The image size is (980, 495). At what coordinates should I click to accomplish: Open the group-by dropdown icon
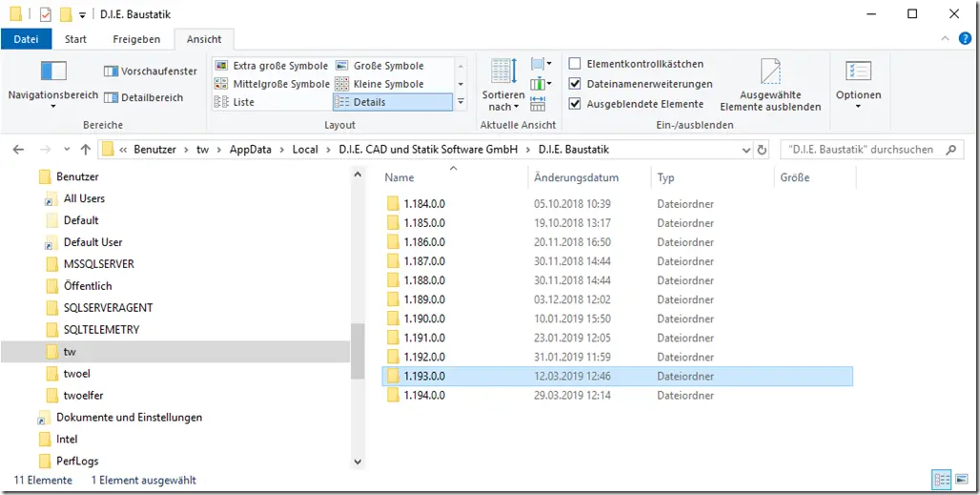(x=541, y=64)
